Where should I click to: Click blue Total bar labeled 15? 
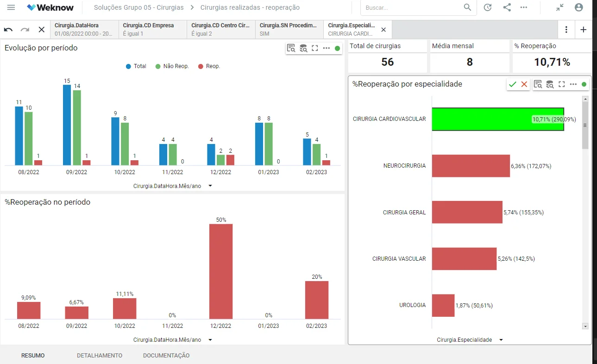pyautogui.click(x=67, y=125)
